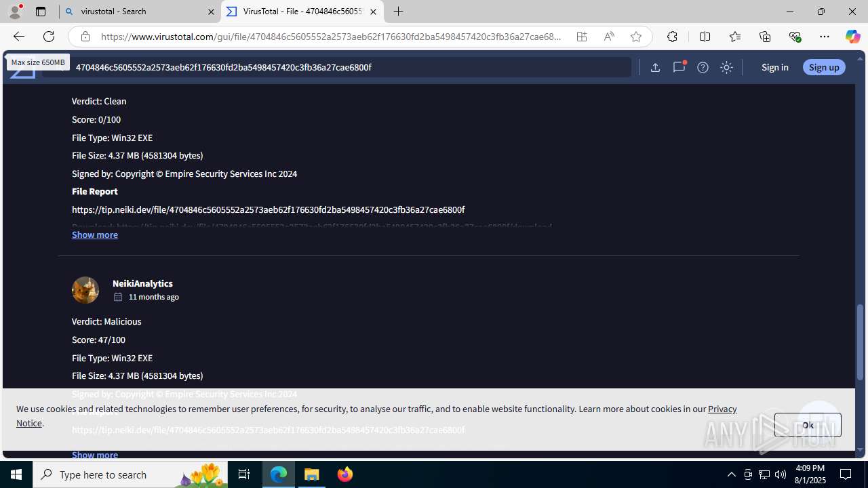Click the VirusTotal upload file icon
Image resolution: width=868 pixels, height=488 pixels.
655,67
